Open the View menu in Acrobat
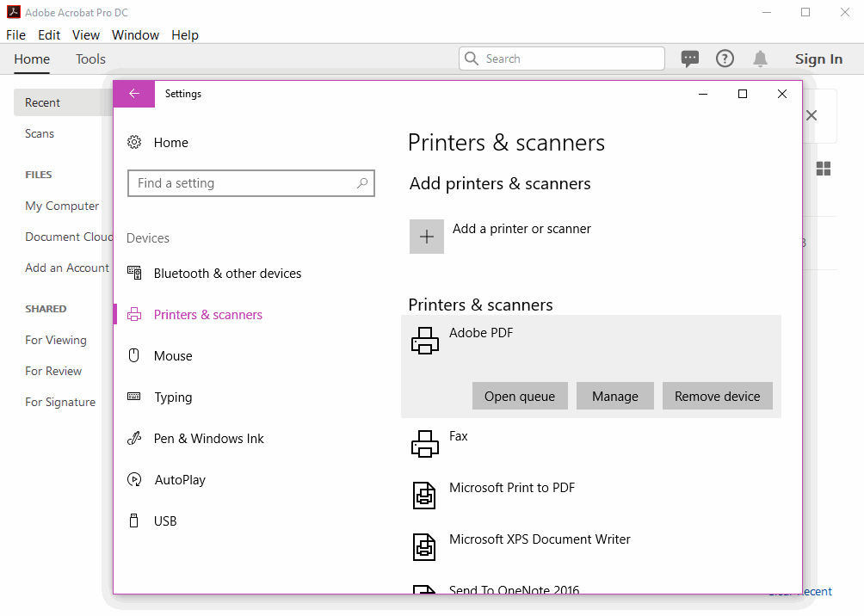This screenshot has height=616, width=864. click(86, 34)
